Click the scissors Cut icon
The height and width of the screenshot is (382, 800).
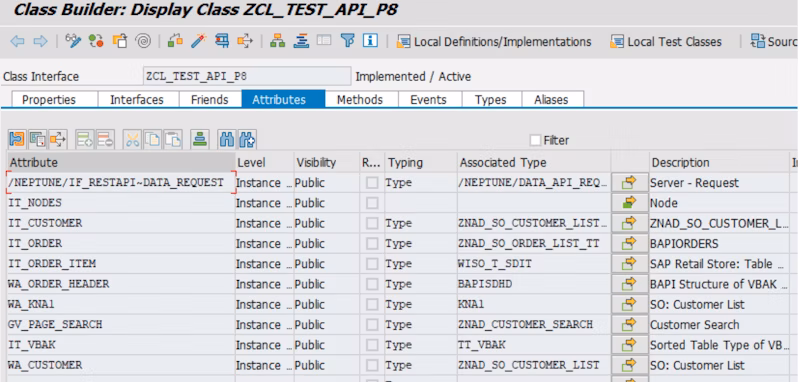(x=133, y=139)
